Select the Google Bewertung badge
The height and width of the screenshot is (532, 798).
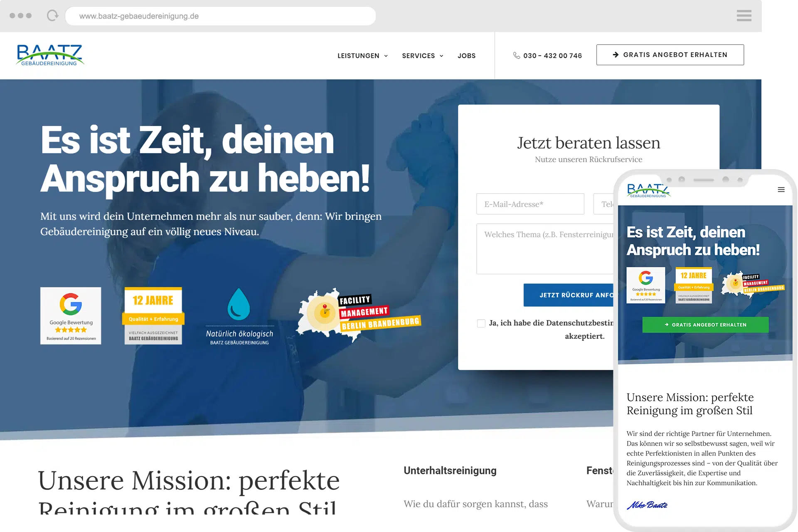tap(70, 315)
